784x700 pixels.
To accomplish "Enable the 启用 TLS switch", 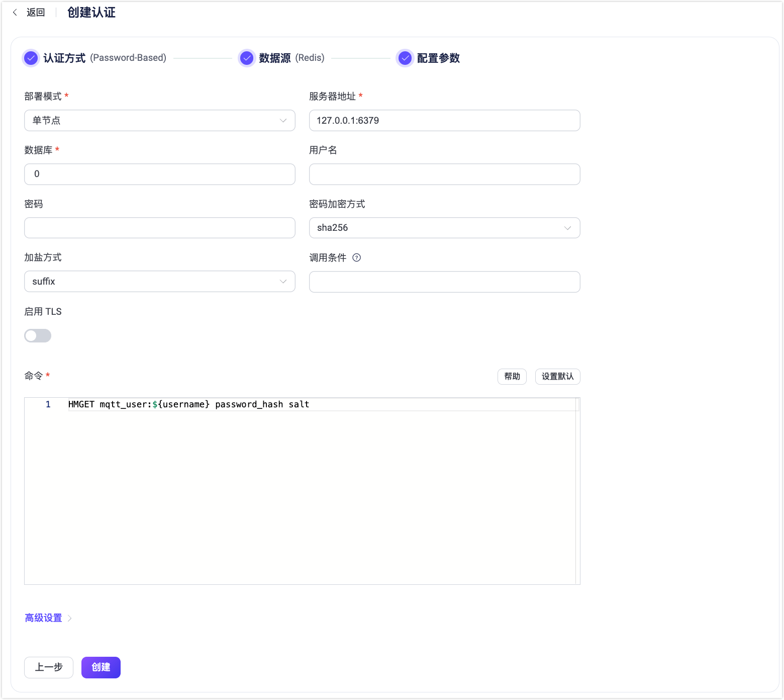I will pos(38,335).
